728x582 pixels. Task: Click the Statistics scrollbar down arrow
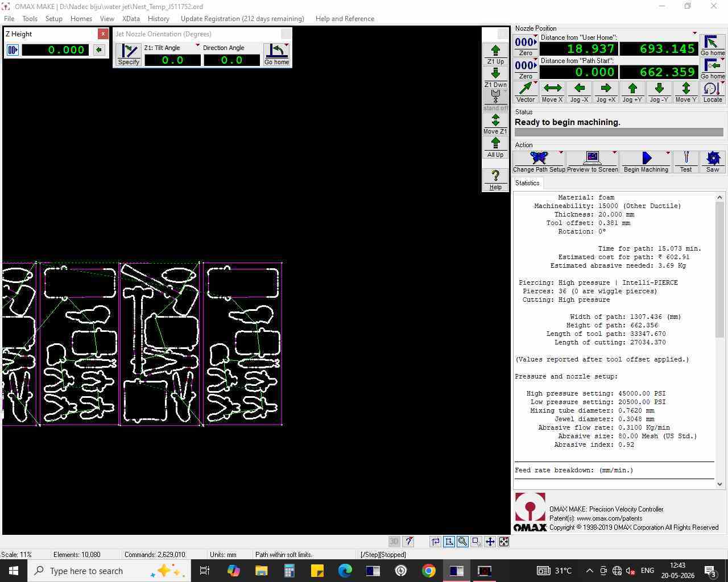719,484
